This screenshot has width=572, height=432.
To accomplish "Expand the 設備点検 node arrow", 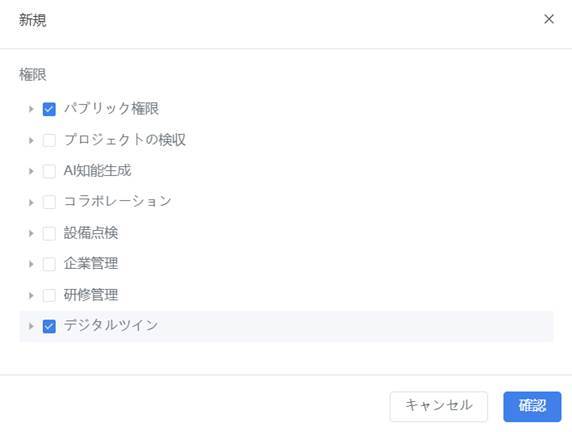I will pyautogui.click(x=31, y=233).
